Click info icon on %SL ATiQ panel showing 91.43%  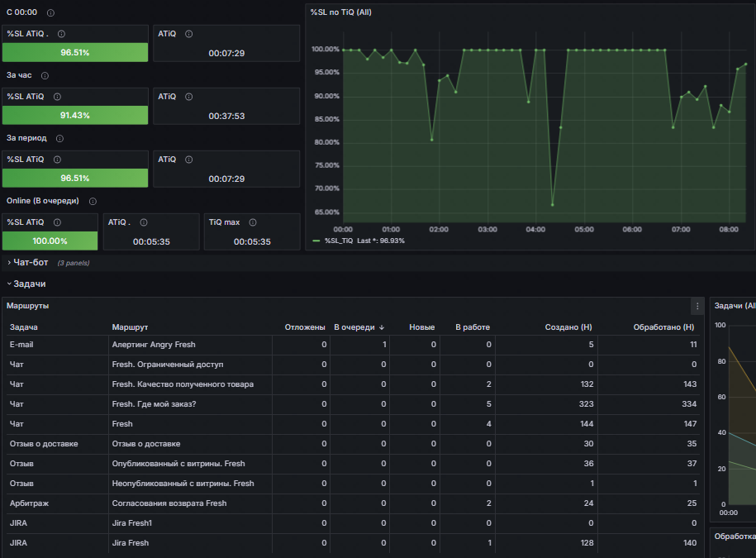[56, 97]
